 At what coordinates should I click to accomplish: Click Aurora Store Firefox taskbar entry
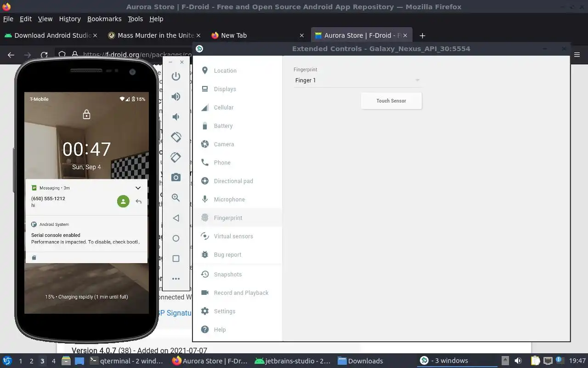pyautogui.click(x=210, y=361)
